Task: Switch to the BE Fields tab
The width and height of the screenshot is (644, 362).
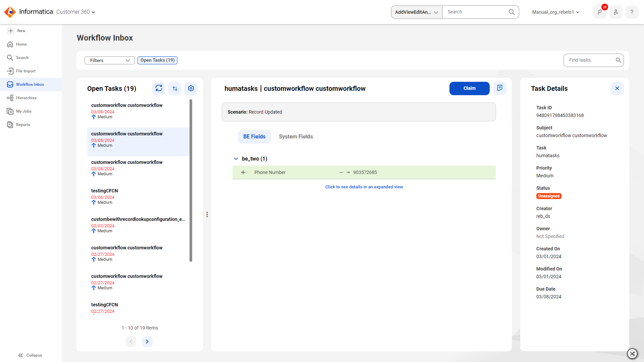Action: pyautogui.click(x=254, y=137)
